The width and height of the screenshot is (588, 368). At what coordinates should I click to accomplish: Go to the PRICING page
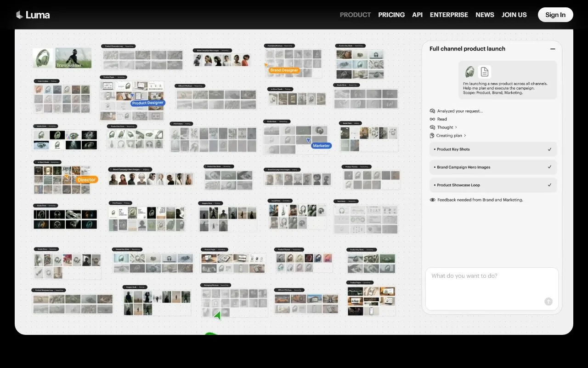(x=391, y=15)
